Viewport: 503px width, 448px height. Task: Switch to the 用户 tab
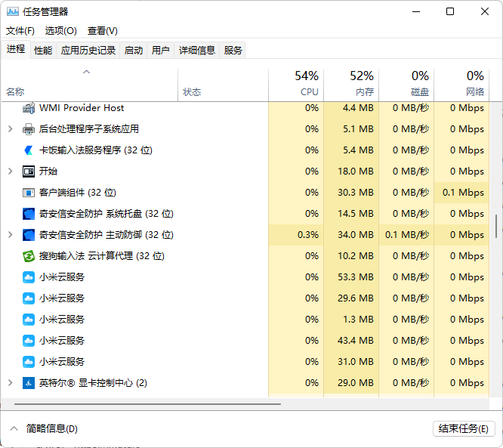pos(160,51)
